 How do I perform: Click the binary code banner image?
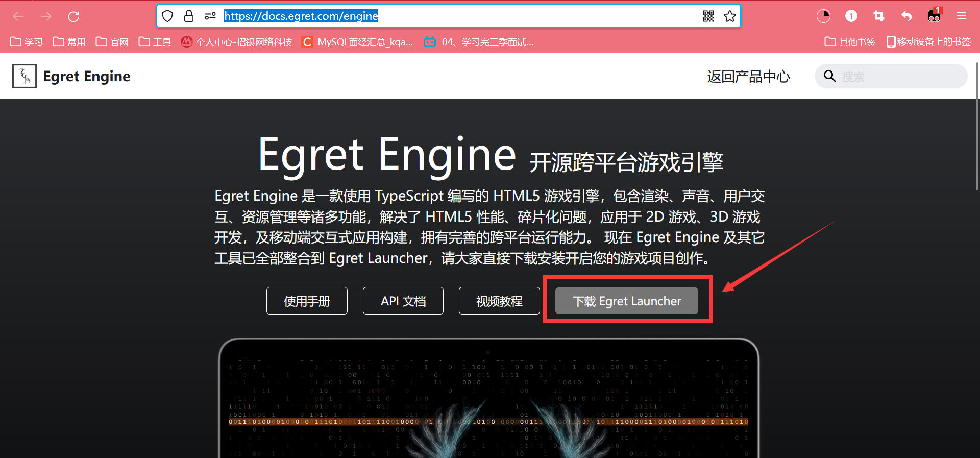click(x=488, y=398)
